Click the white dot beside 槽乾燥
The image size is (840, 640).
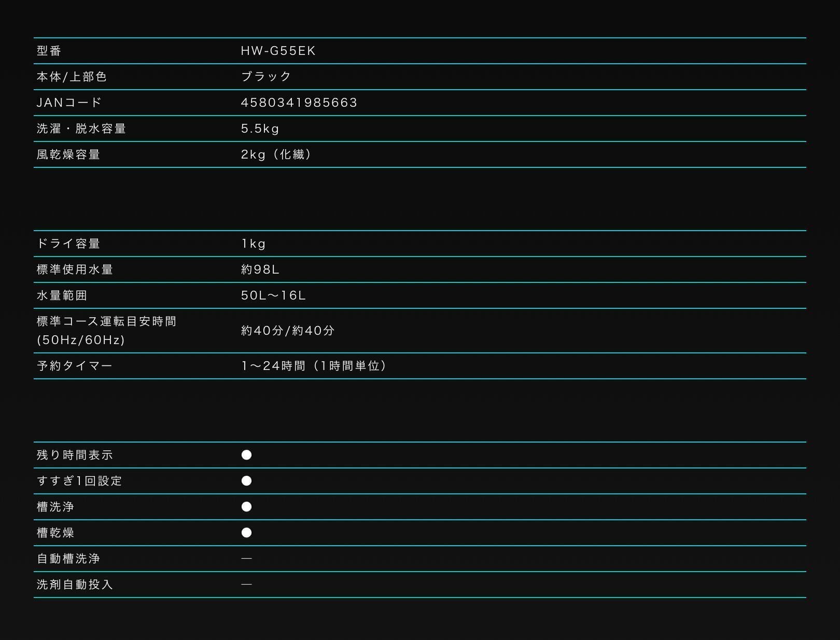(247, 533)
